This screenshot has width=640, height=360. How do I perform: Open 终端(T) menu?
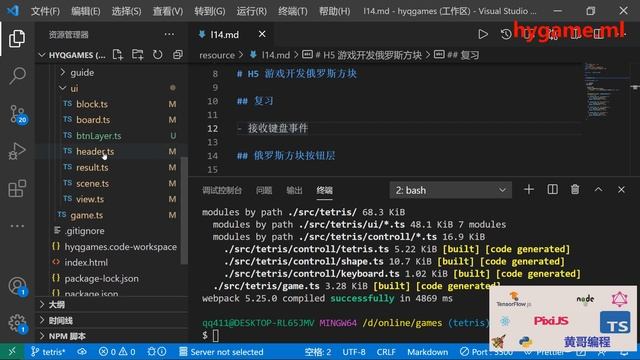pyautogui.click(x=293, y=11)
